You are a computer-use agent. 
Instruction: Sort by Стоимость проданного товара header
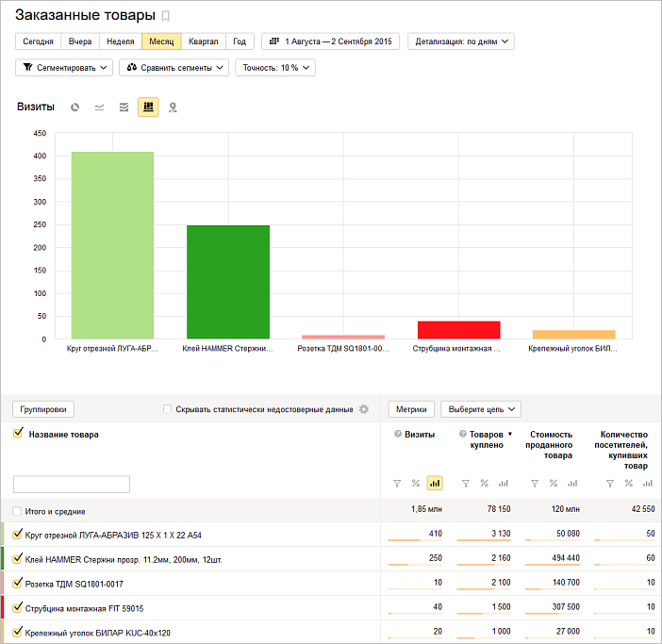tap(549, 444)
